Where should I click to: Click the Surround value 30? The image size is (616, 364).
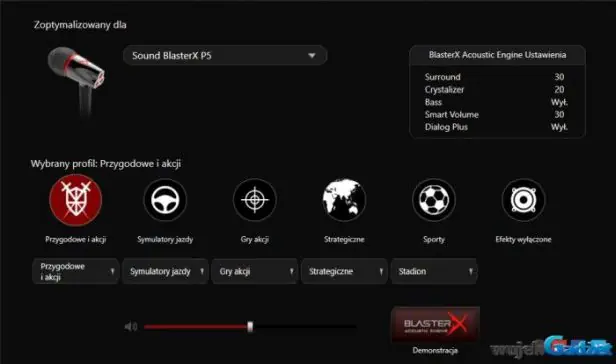[559, 77]
